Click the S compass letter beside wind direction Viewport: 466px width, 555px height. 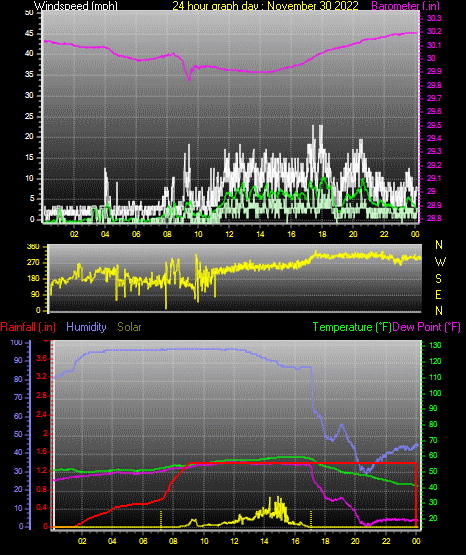click(x=438, y=279)
